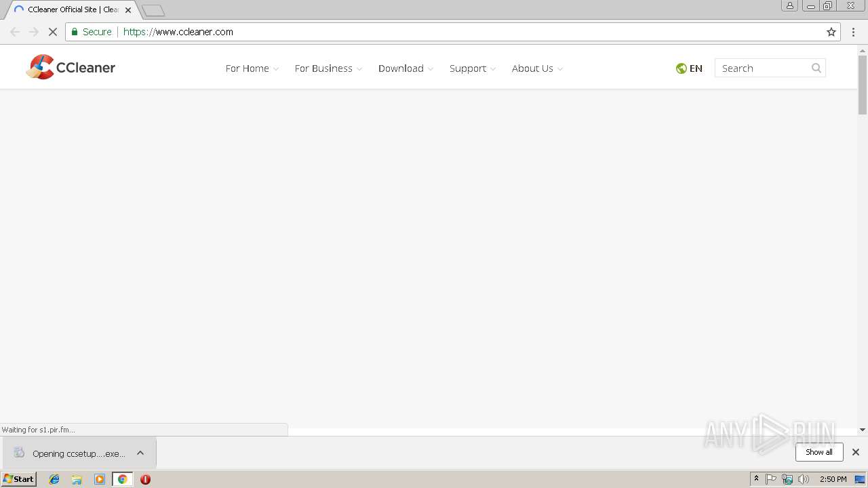Go back to previous page
Viewport: 868px width, 488px height.
[x=15, y=32]
